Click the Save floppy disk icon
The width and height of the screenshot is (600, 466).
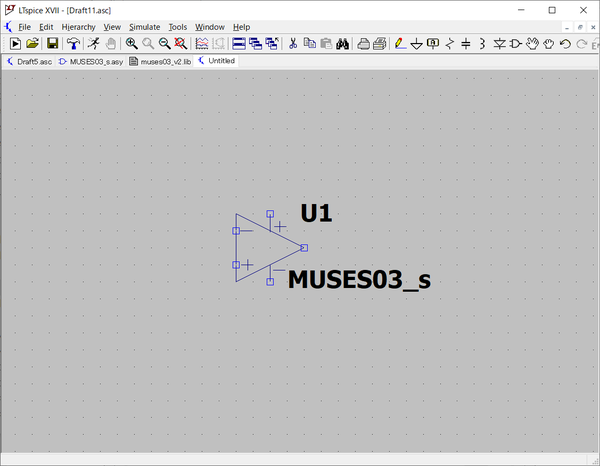(x=52, y=44)
